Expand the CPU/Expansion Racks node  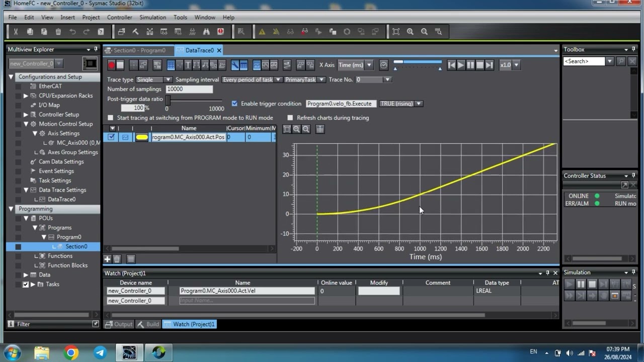click(26, 96)
